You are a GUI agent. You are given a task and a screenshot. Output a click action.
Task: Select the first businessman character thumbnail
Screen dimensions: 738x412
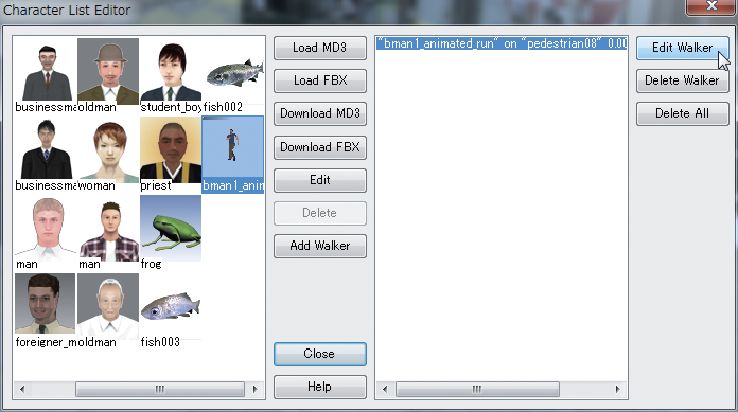(x=46, y=71)
